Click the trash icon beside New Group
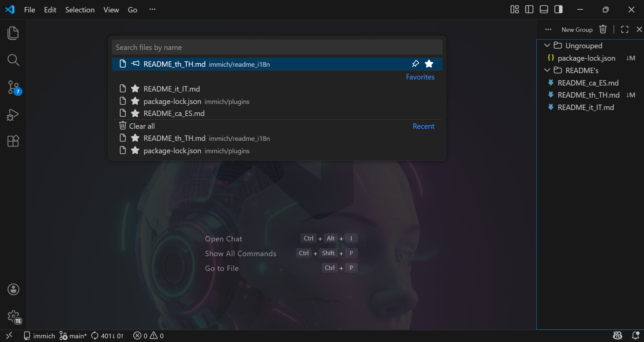This screenshot has width=644, height=342. 603,30
